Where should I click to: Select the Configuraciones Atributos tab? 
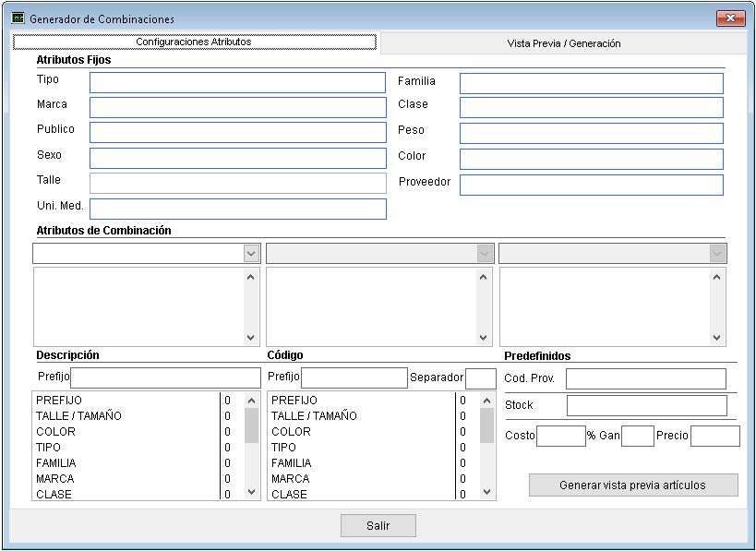tap(194, 42)
